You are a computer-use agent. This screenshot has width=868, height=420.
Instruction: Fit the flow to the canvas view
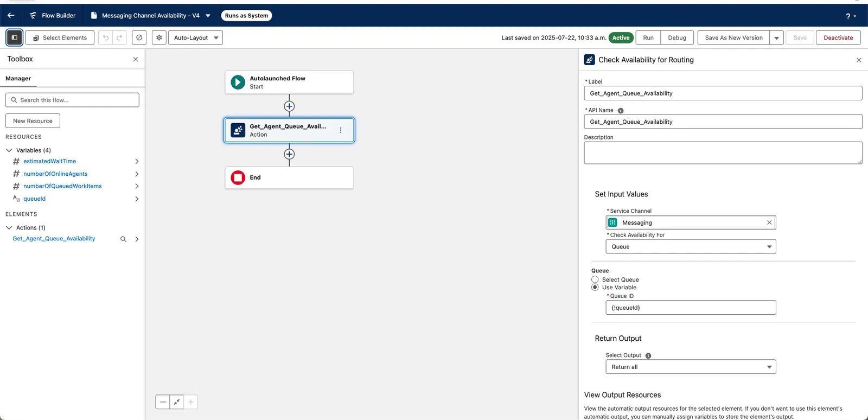pos(177,402)
